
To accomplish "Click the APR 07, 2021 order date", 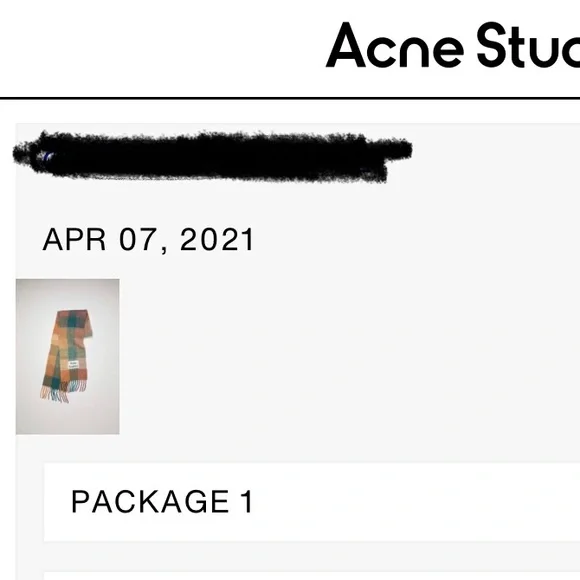I will pyautogui.click(x=148, y=240).
